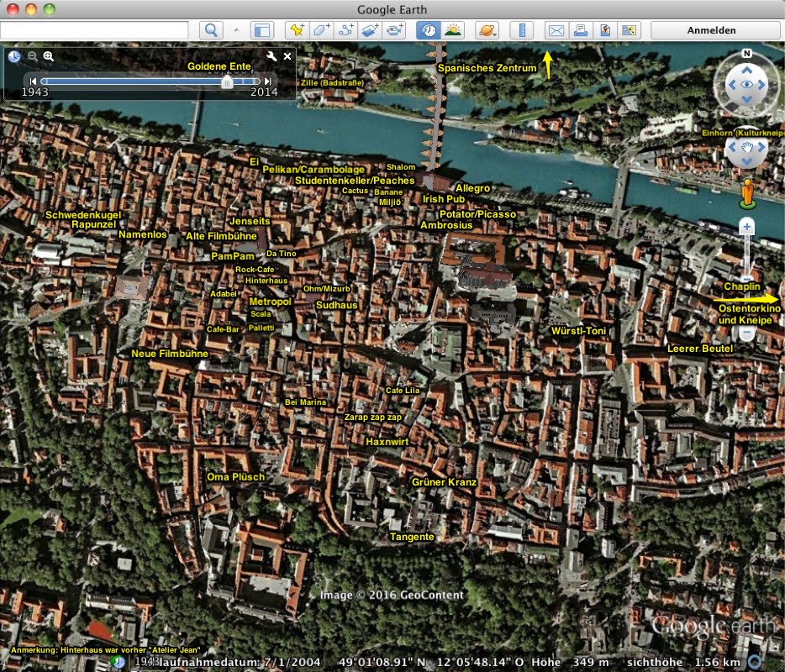The image size is (785, 672).
Task: Look right with compass arrow
Action: pyautogui.click(x=762, y=85)
